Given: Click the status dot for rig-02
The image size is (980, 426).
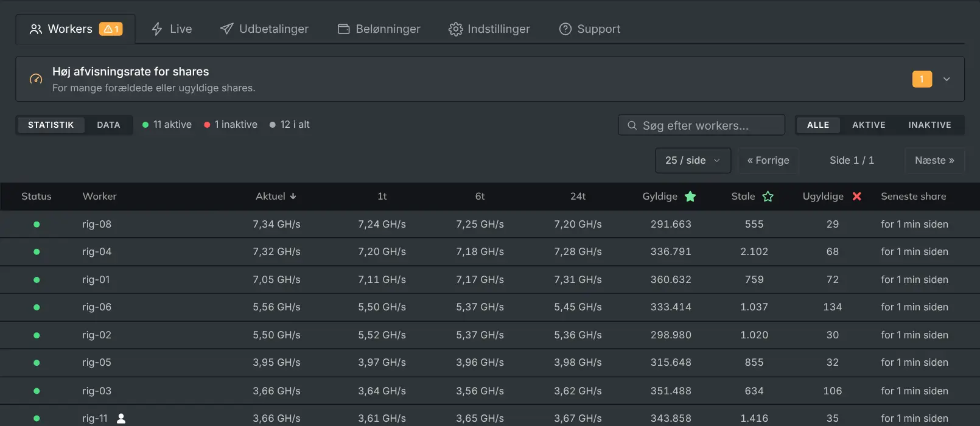Looking at the screenshot, I should coord(37,335).
